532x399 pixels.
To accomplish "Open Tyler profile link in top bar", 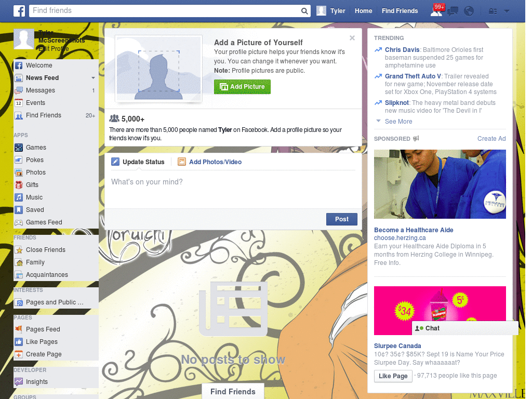I will pos(338,11).
